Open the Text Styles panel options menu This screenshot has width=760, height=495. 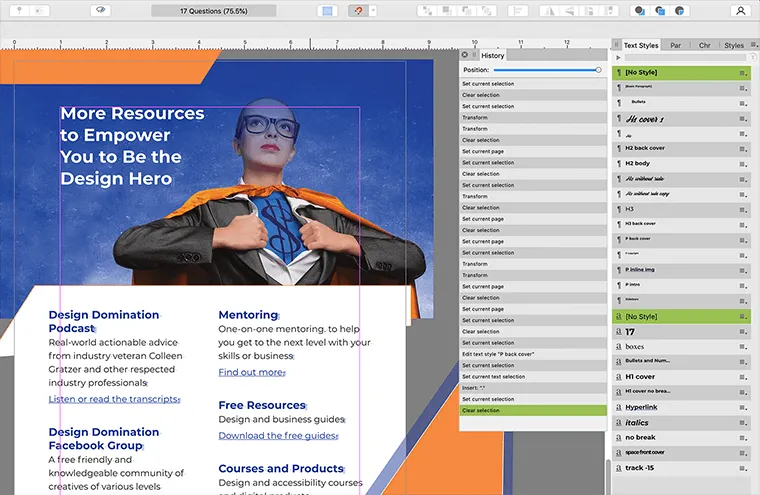point(751,45)
